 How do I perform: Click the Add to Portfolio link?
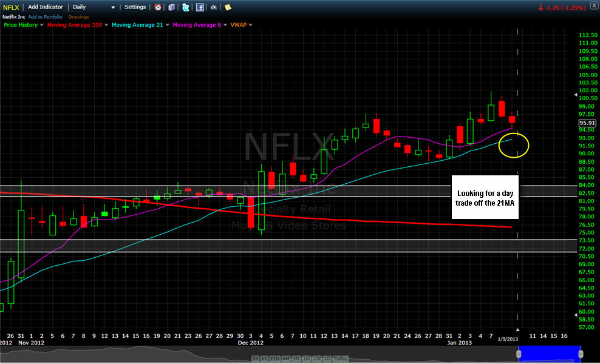[x=45, y=17]
